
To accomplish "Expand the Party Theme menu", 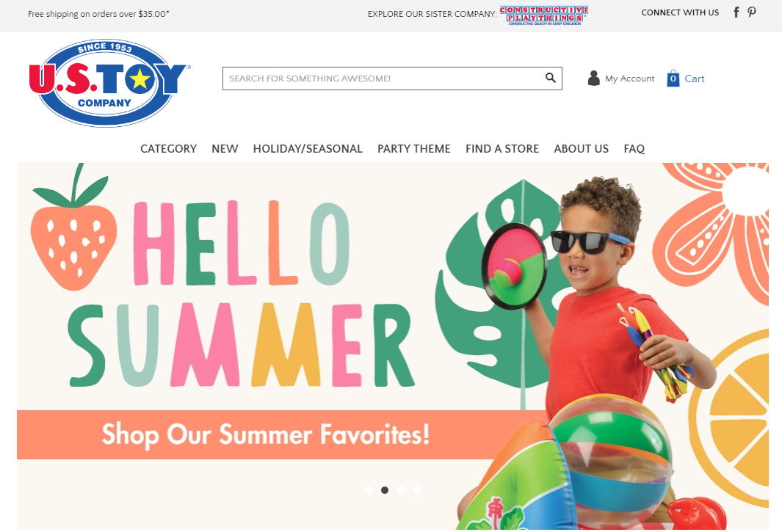I will pyautogui.click(x=414, y=148).
